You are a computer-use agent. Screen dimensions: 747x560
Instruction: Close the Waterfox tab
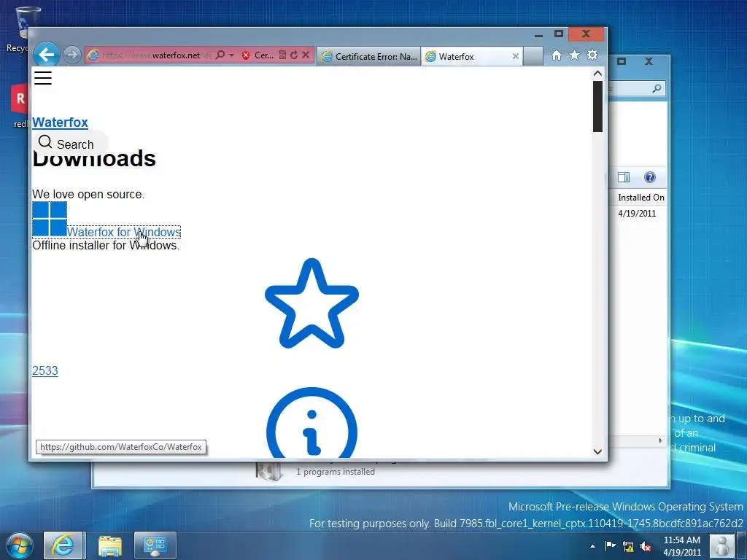(516, 56)
